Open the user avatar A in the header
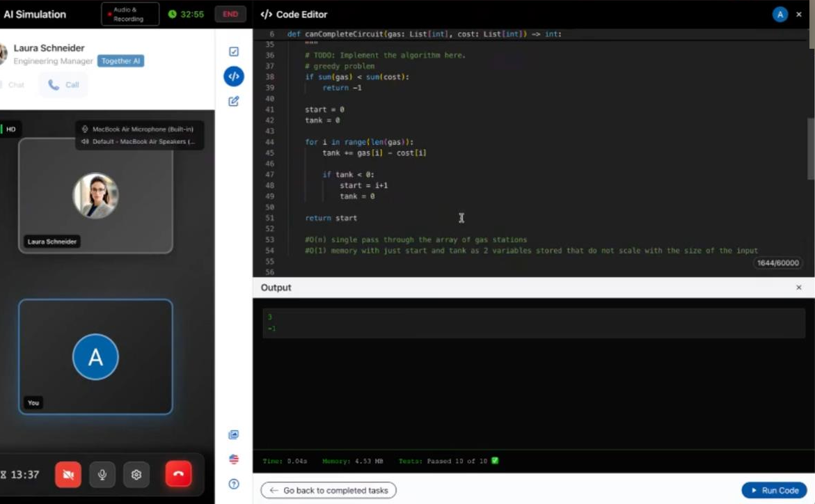Screen dimensions: 815x504 click(x=780, y=15)
